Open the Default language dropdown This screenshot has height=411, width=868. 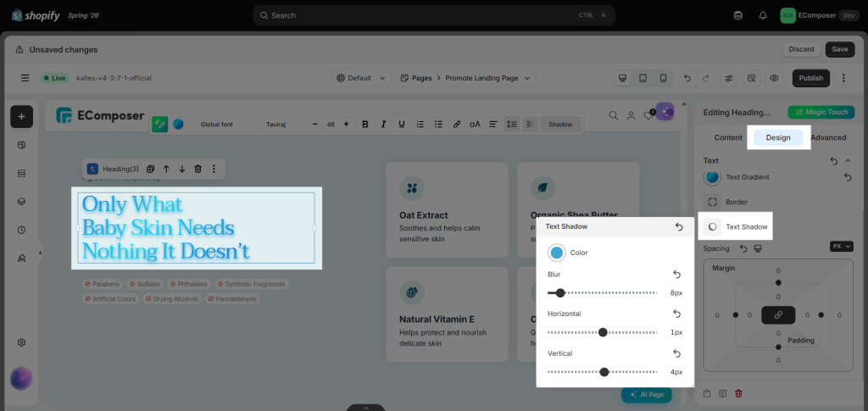point(361,78)
